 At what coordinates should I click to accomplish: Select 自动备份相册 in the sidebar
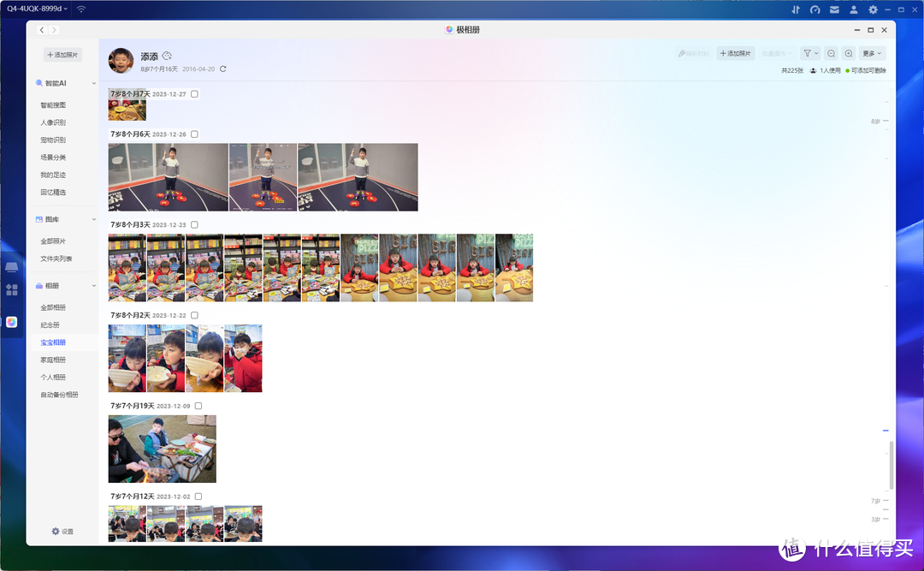pos(59,395)
